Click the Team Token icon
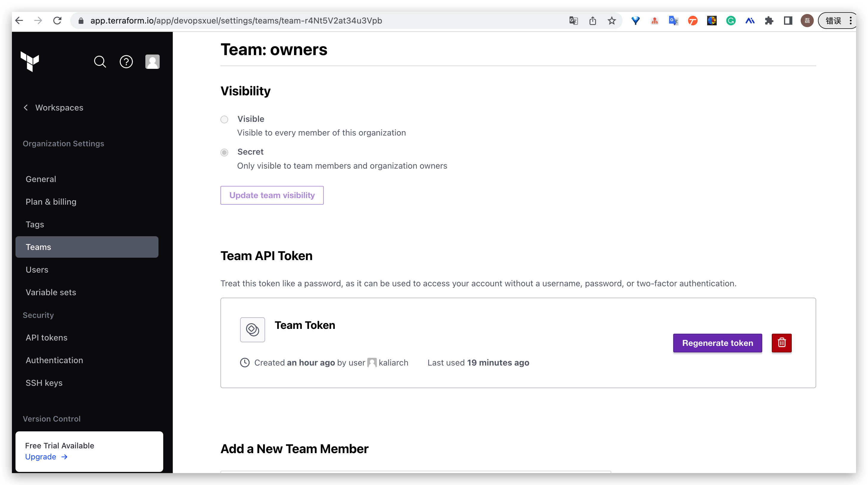The width and height of the screenshot is (868, 485). click(x=252, y=329)
